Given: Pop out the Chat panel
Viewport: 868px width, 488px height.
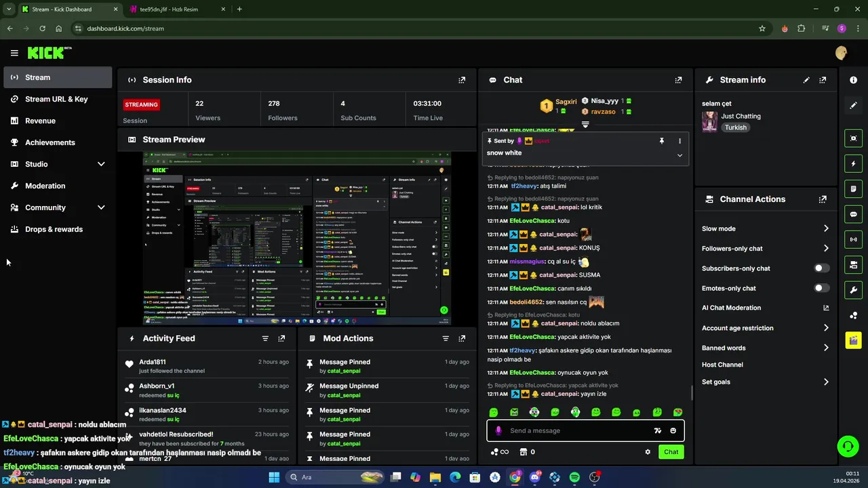Looking at the screenshot, I should pyautogui.click(x=678, y=80).
